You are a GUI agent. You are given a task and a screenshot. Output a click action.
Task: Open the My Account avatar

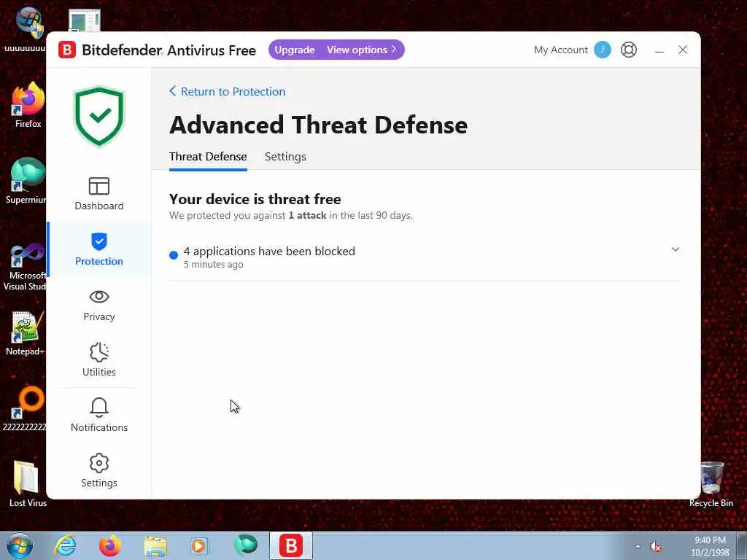602,50
